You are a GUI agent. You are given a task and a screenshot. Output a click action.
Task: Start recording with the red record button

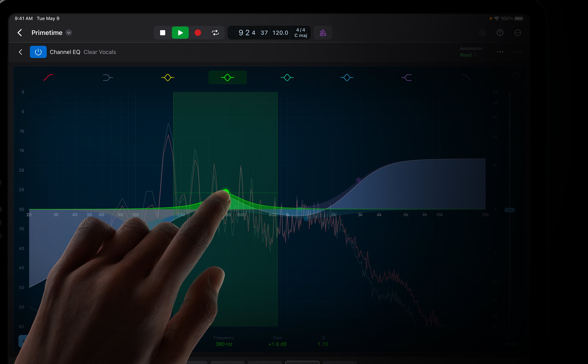pos(198,33)
